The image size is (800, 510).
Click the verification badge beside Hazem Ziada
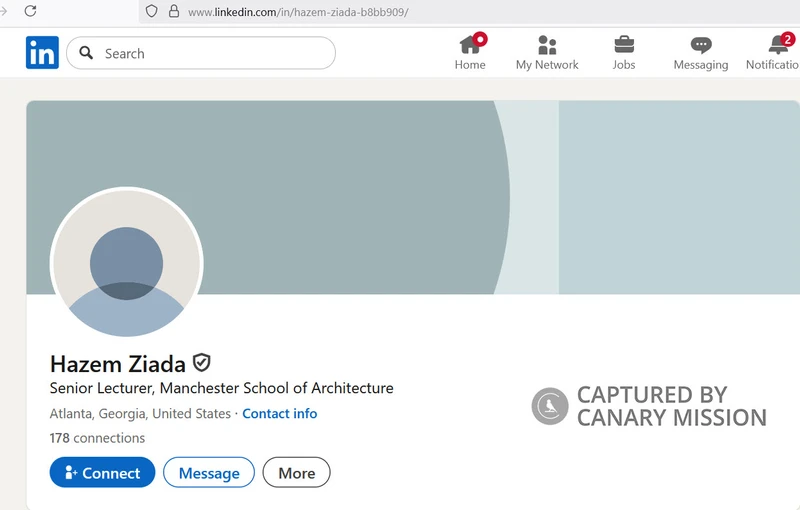(x=202, y=363)
